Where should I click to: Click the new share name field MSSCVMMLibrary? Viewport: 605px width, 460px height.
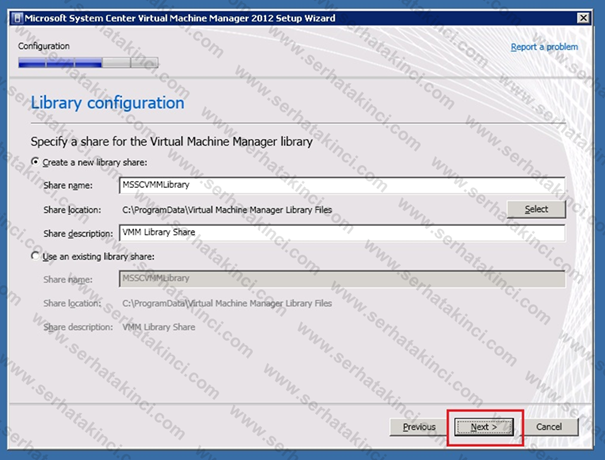[x=342, y=186]
